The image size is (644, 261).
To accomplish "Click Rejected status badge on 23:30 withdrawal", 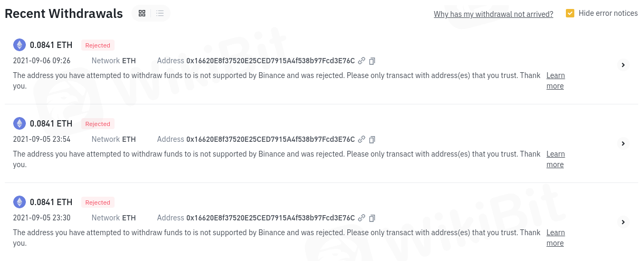I will pyautogui.click(x=98, y=202).
